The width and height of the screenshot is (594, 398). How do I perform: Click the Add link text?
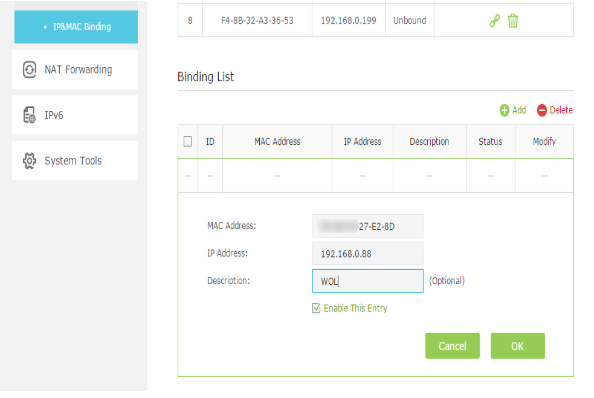point(519,110)
